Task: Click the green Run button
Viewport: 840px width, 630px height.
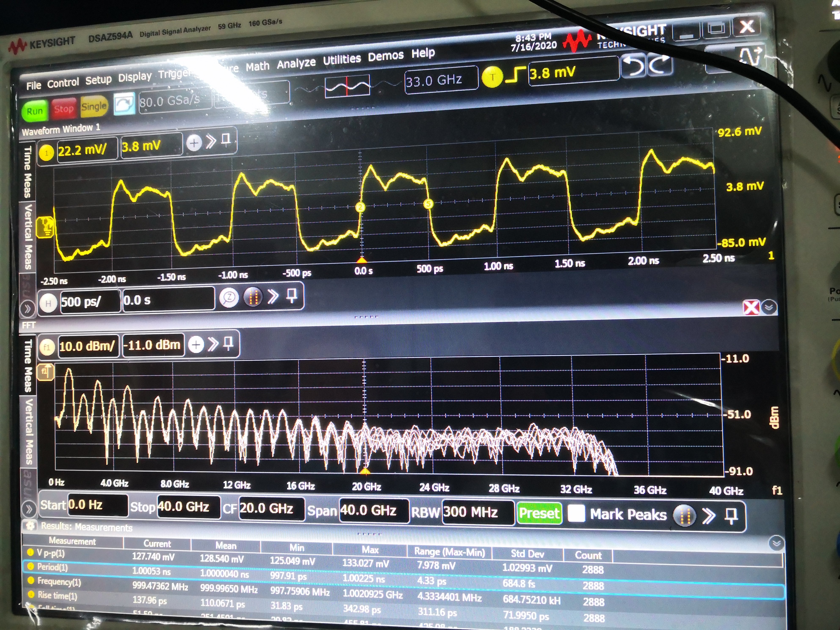Action: (35, 111)
